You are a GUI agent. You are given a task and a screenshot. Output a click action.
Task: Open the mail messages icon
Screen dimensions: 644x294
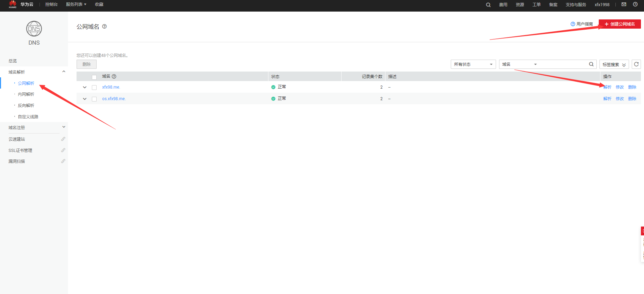pyautogui.click(x=624, y=4)
